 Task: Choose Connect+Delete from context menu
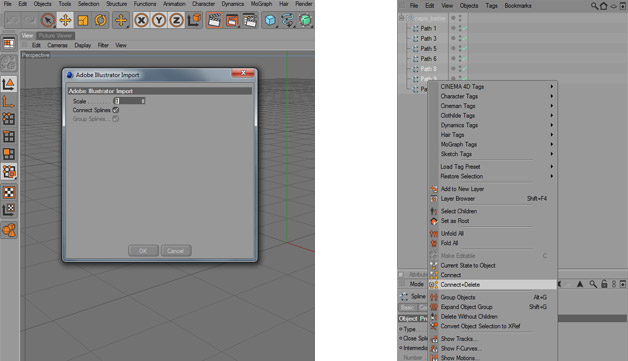[x=493, y=284]
